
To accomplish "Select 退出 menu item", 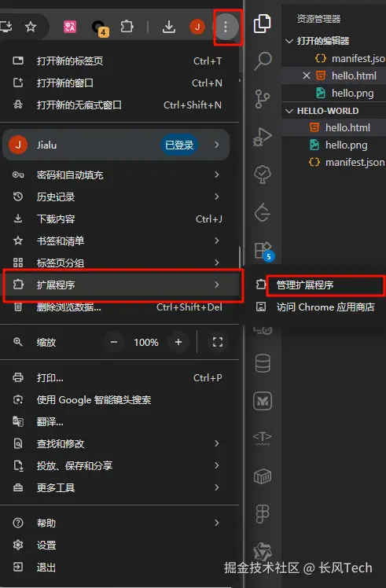I will 119,567.
